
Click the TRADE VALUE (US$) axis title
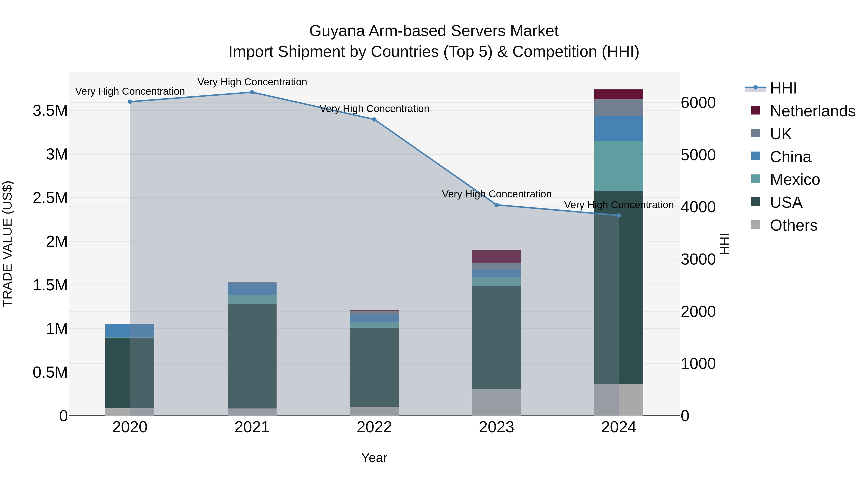click(7, 244)
